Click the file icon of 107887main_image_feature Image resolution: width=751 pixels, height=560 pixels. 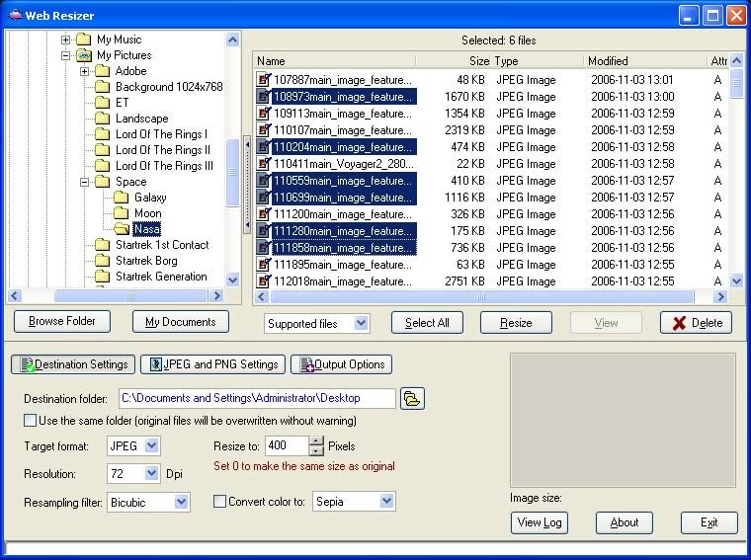pyautogui.click(x=264, y=80)
